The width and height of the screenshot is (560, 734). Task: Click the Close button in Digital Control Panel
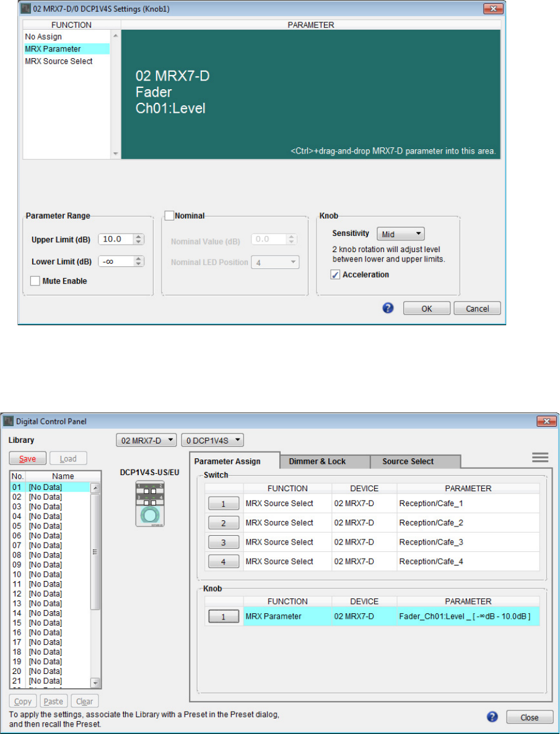click(530, 717)
